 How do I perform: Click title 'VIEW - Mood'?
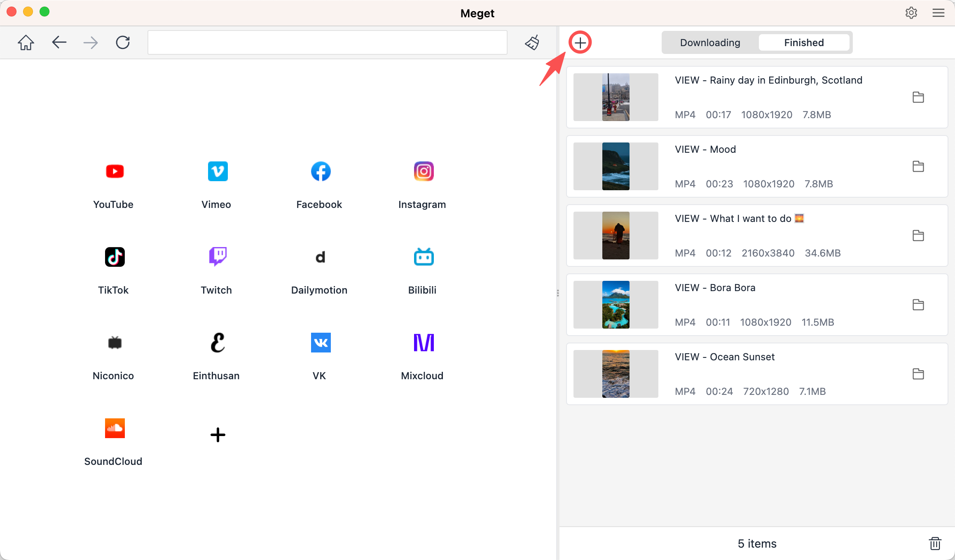point(705,149)
